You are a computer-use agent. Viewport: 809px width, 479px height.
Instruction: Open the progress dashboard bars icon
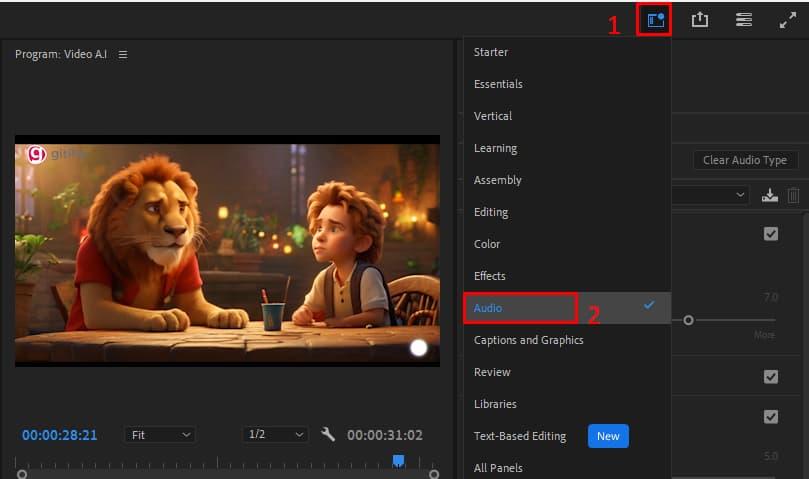743,20
